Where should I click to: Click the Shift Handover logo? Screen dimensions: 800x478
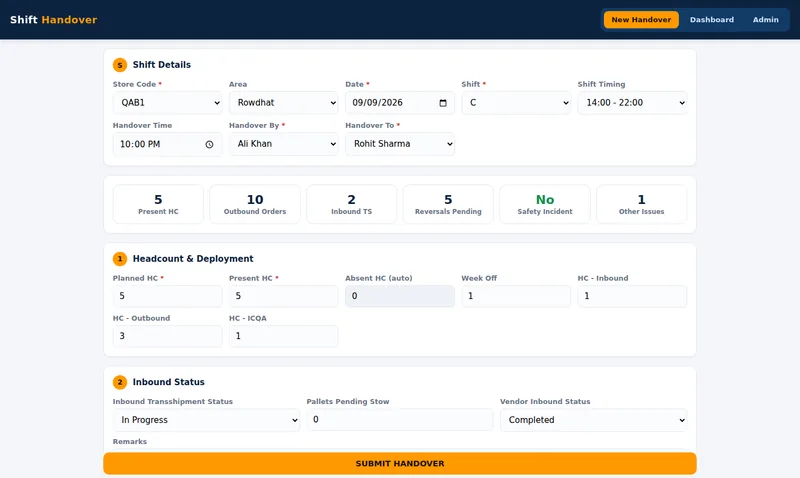pos(54,19)
